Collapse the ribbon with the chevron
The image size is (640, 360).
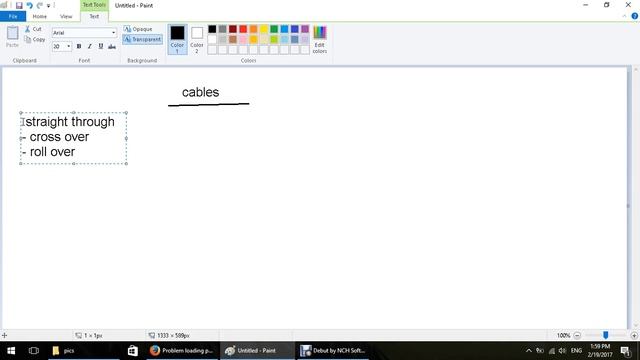pyautogui.click(x=624, y=16)
